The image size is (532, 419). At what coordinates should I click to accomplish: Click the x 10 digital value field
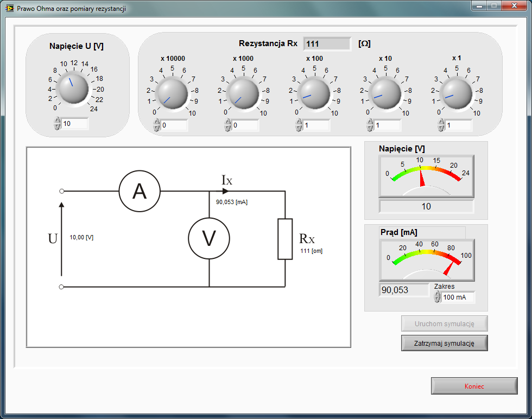(x=388, y=125)
